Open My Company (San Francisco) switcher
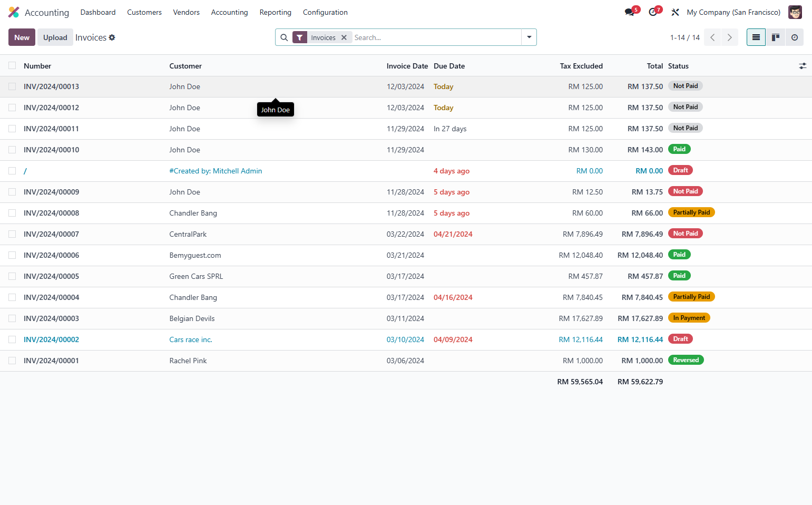Screen dimensions: 812x505 [733, 12]
